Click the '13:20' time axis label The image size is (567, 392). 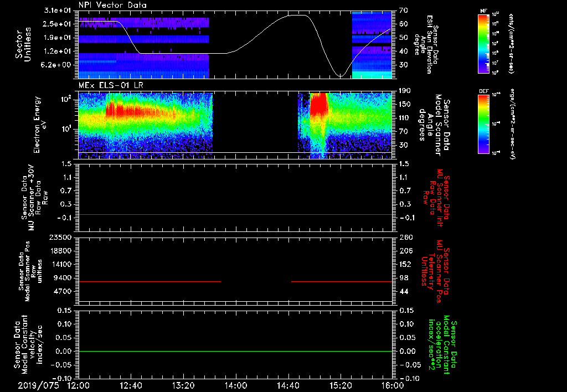[183, 385]
